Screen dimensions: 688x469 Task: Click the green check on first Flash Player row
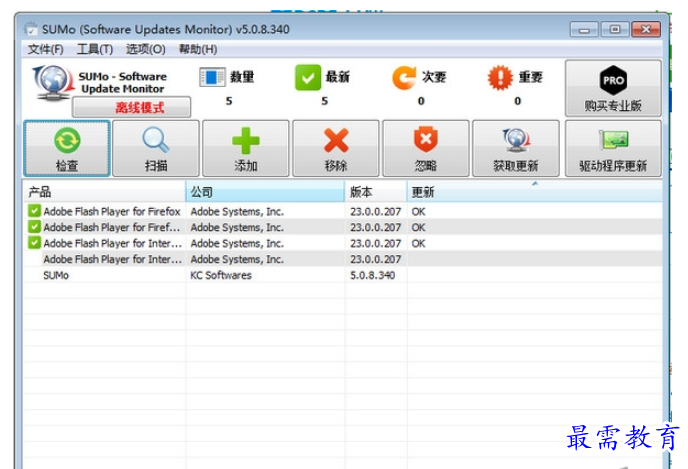point(34,212)
